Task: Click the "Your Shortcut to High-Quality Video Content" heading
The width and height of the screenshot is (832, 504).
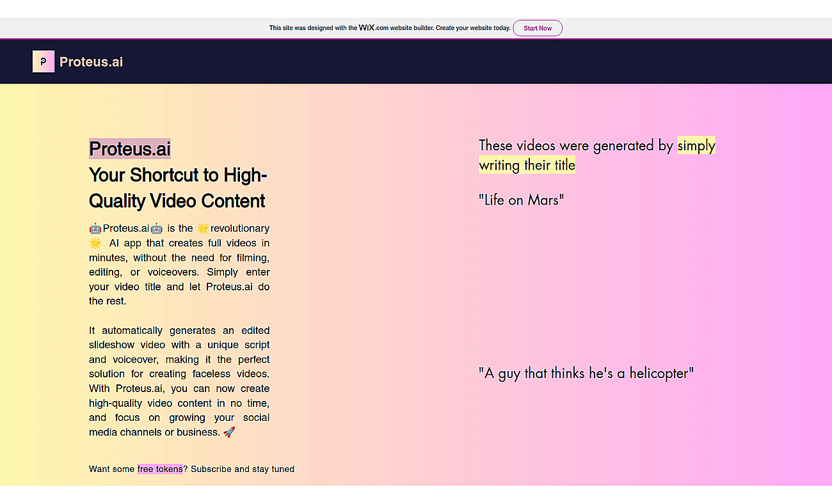Action: pos(178,188)
